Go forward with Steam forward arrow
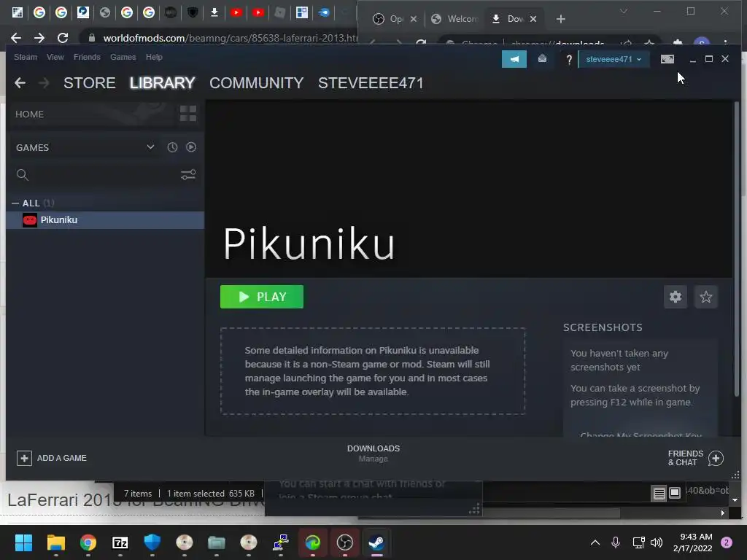 point(44,83)
